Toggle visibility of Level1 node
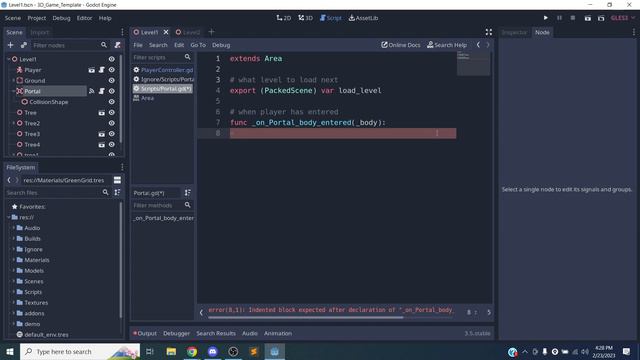 [111, 59]
